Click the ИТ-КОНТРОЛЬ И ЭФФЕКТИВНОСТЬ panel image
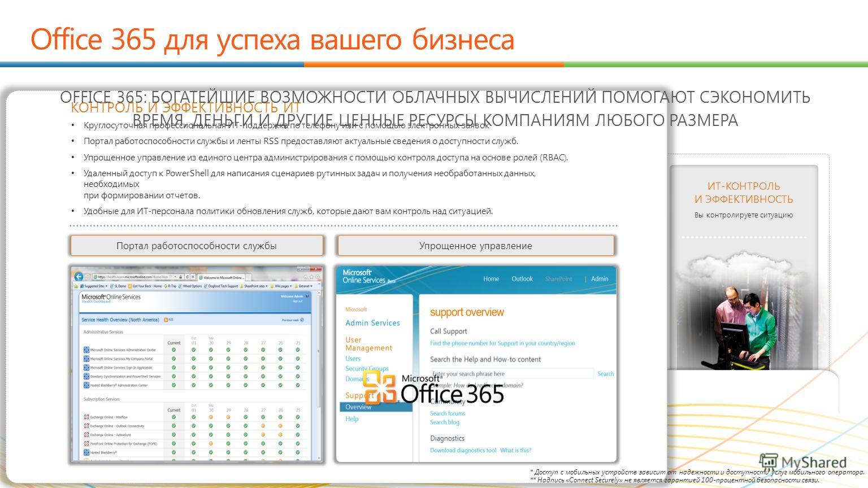The image size is (868, 488). 744,310
